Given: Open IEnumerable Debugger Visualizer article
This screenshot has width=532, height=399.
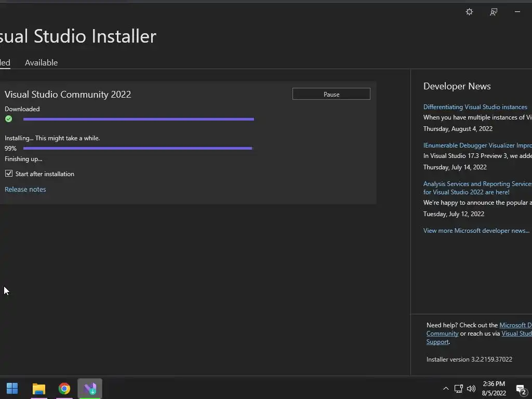Looking at the screenshot, I should pos(477,145).
